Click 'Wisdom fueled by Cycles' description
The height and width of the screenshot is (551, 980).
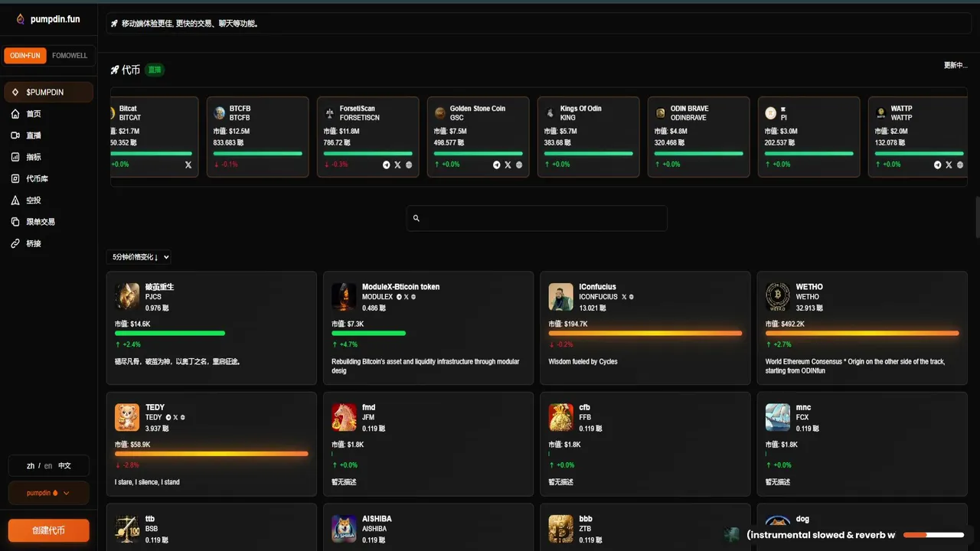tap(583, 361)
